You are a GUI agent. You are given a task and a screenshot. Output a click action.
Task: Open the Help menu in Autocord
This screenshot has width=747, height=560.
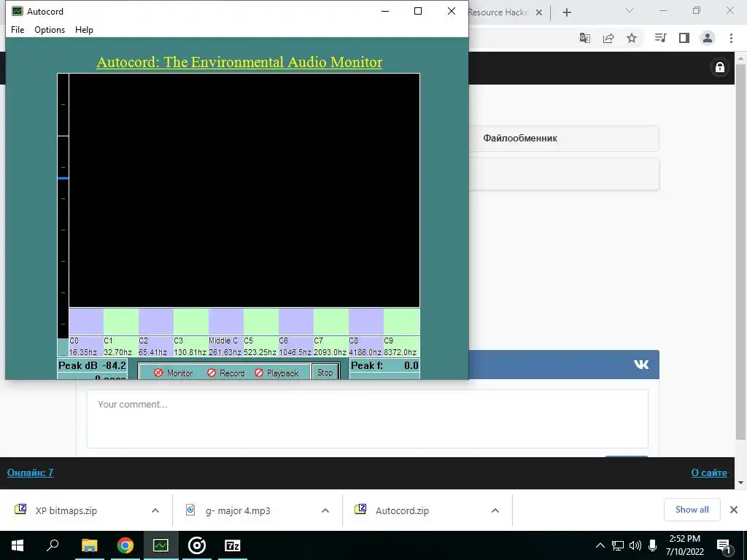84,29
